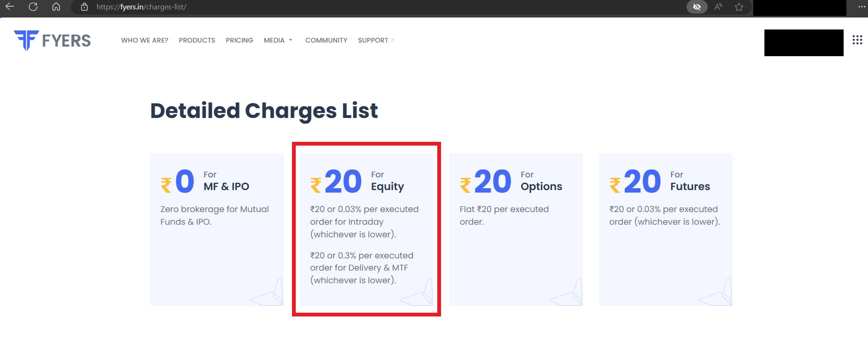Reload the page with refresh icon
Screen dimensions: 868x338
tap(33, 7)
